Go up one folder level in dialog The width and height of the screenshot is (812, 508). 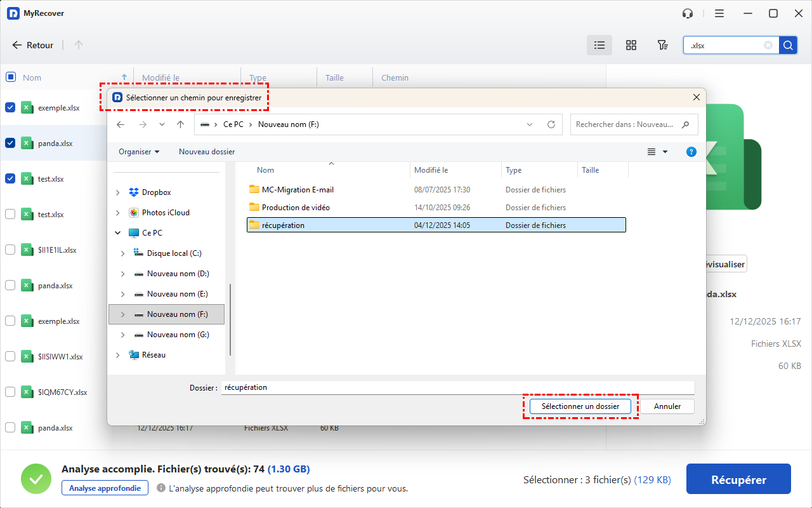click(x=180, y=124)
